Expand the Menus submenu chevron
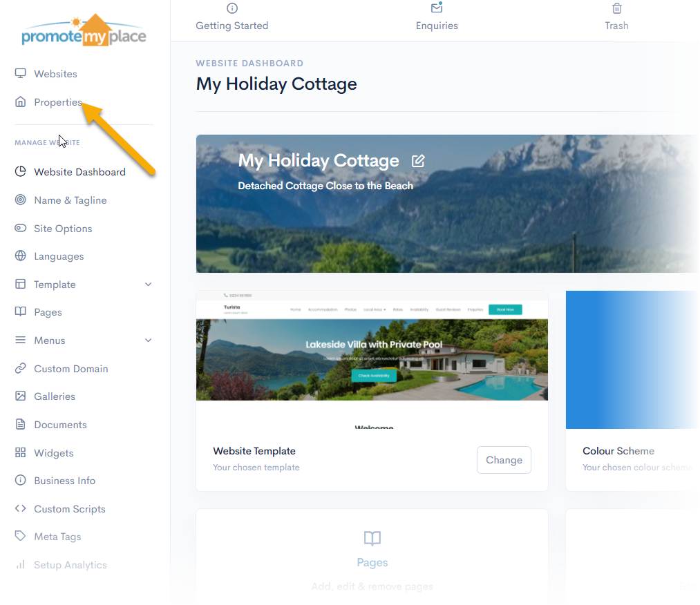This screenshot has width=700, height=605. tap(148, 340)
